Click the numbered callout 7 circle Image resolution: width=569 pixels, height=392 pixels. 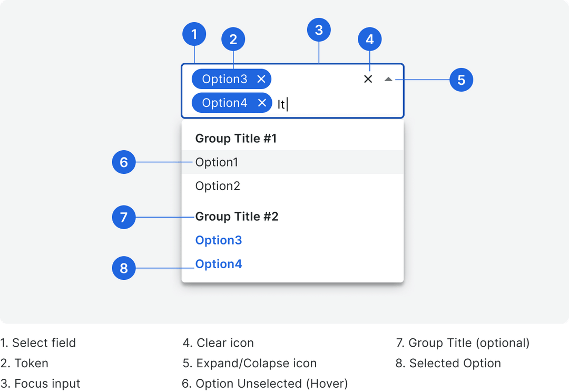123,217
